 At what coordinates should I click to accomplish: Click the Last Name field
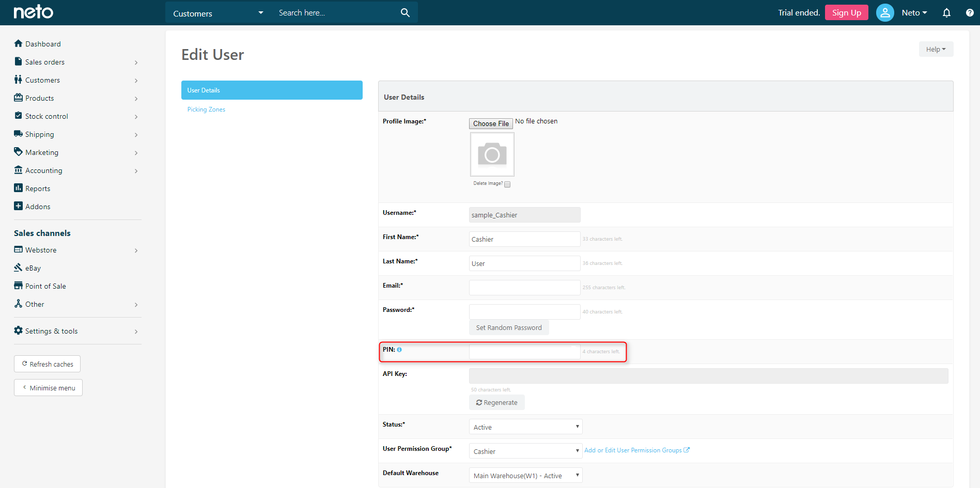[x=525, y=263]
